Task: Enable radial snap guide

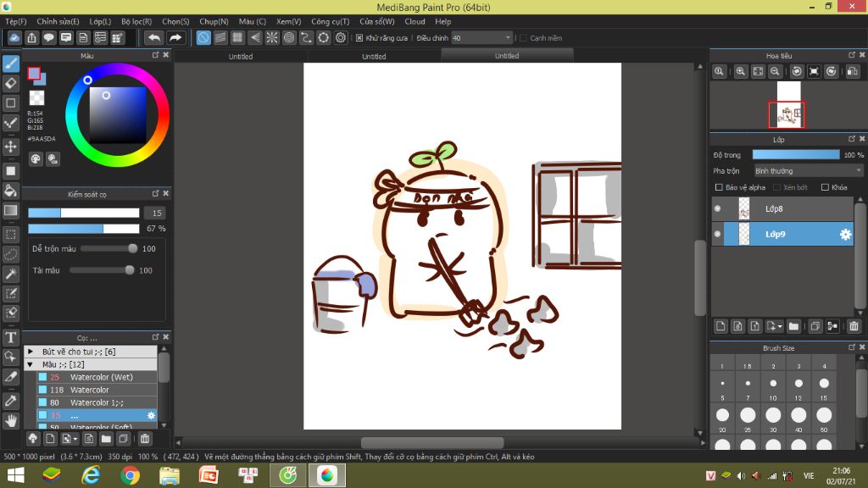Action: (x=272, y=37)
